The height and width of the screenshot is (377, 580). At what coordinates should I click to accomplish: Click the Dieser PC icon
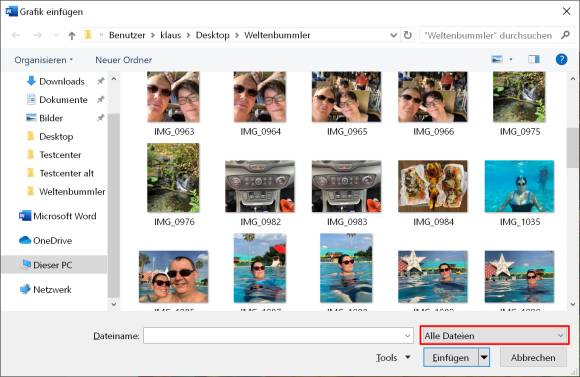coord(26,264)
